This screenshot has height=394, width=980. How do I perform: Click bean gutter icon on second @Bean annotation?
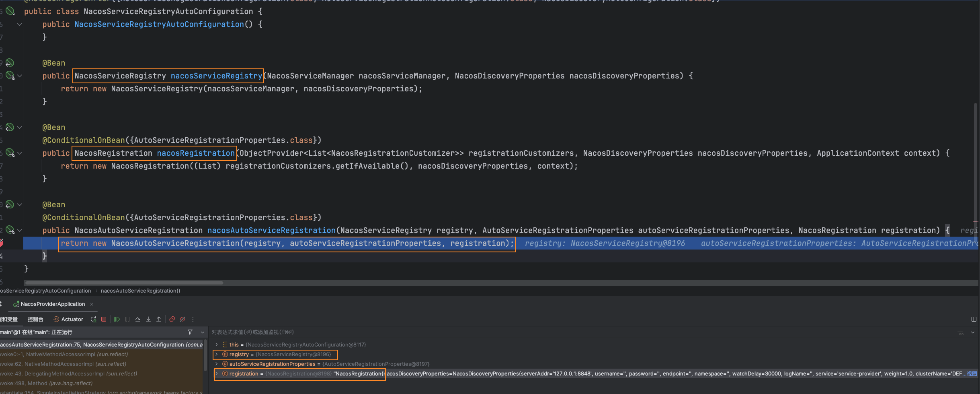pyautogui.click(x=10, y=127)
